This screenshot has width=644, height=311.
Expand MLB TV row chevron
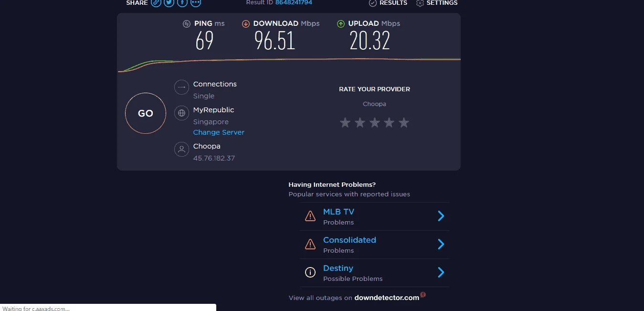441,216
